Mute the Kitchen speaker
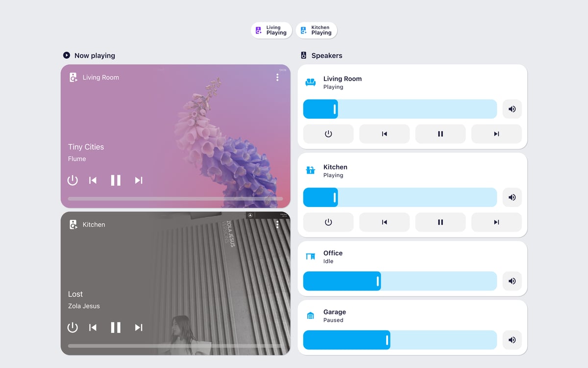 [x=512, y=197]
